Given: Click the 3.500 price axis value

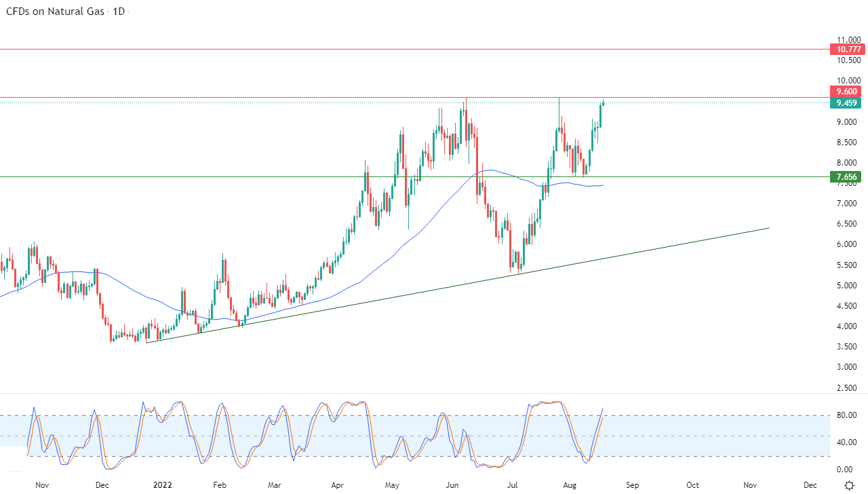Looking at the screenshot, I should click(847, 347).
